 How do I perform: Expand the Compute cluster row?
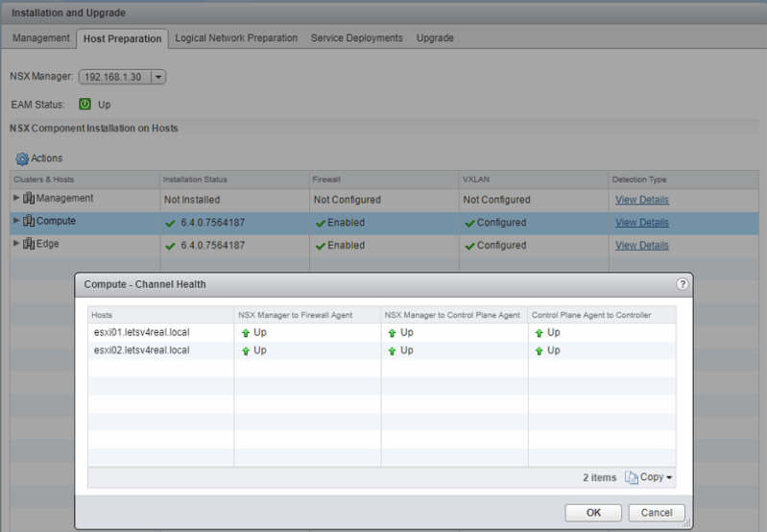point(15,222)
